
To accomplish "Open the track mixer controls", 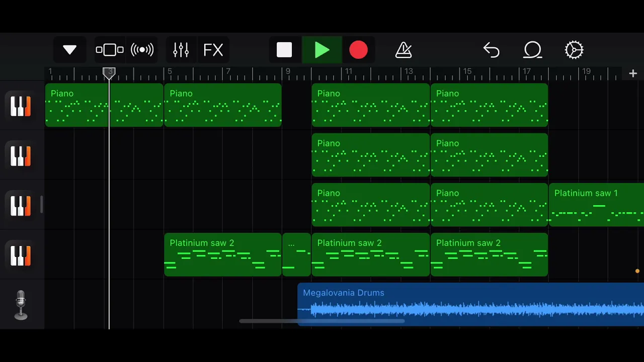I will point(181,50).
